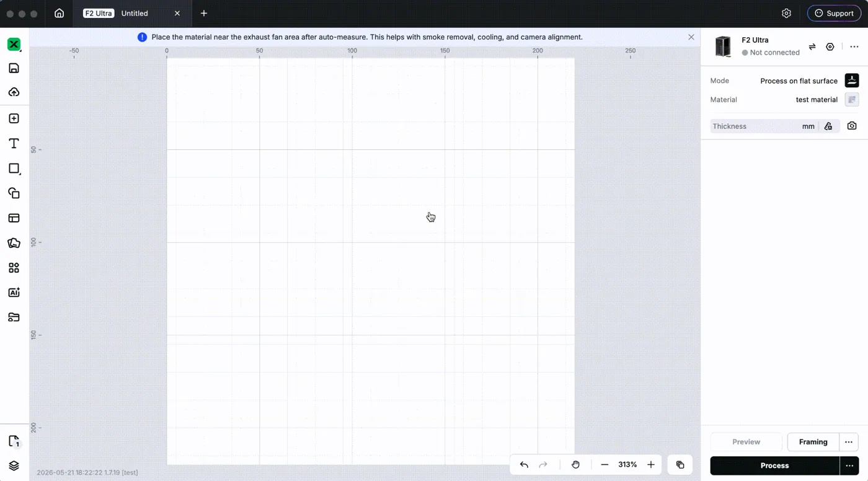Open the material selection icon
Image resolution: width=868 pixels, height=481 pixels.
[x=852, y=99]
